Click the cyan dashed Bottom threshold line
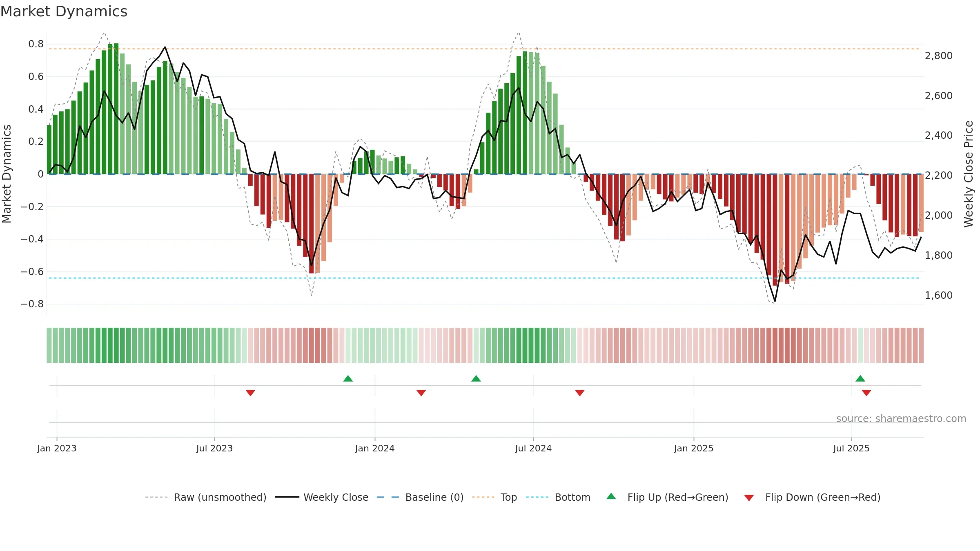Viewport: 980px width, 551px height. click(x=484, y=278)
